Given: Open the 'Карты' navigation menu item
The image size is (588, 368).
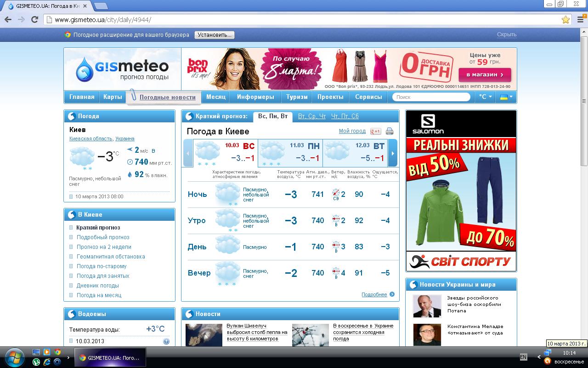Looking at the screenshot, I should tap(113, 97).
